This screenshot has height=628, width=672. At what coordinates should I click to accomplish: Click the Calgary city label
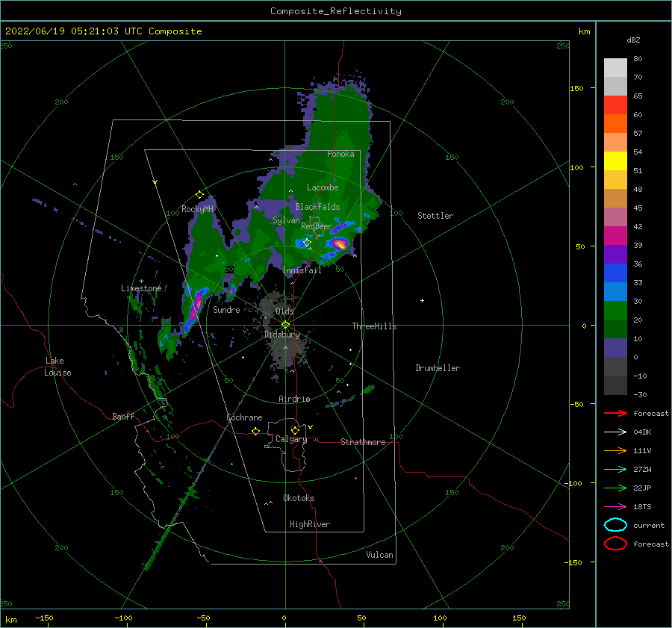[291, 439]
